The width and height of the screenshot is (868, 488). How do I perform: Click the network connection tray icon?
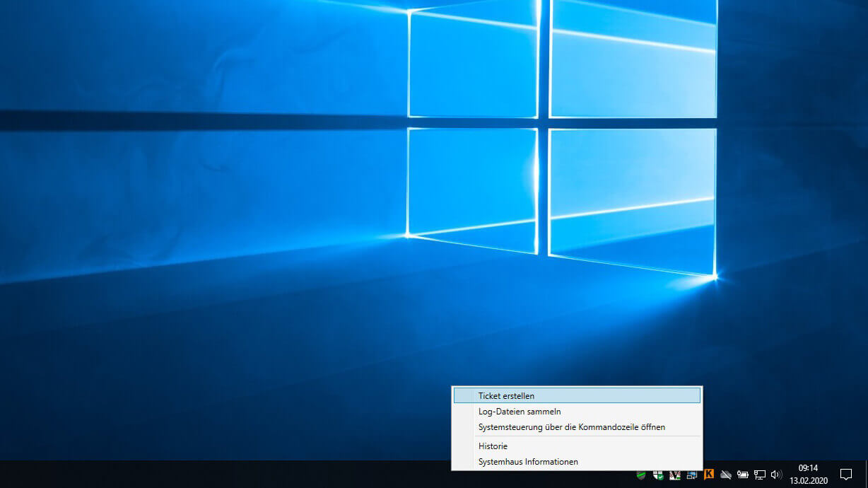(x=760, y=475)
